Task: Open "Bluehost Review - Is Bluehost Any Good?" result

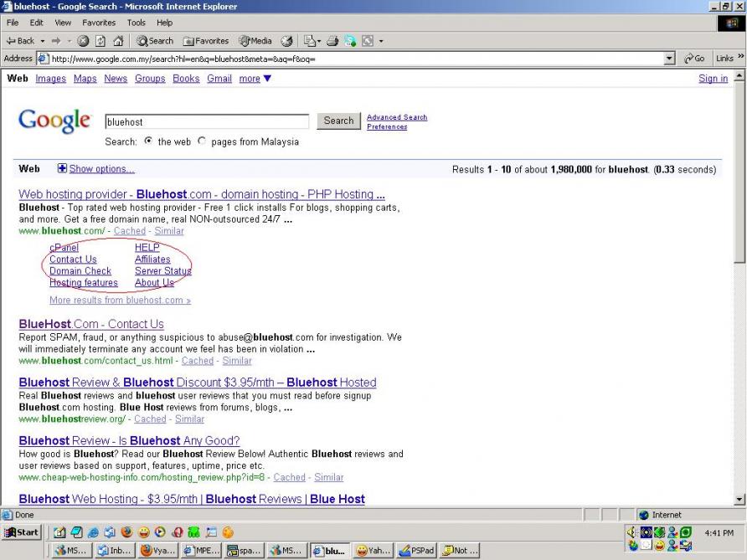Action: tap(129, 441)
